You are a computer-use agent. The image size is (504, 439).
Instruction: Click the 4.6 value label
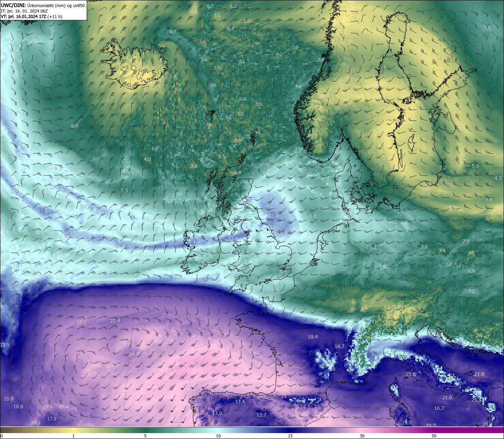tap(432, 116)
